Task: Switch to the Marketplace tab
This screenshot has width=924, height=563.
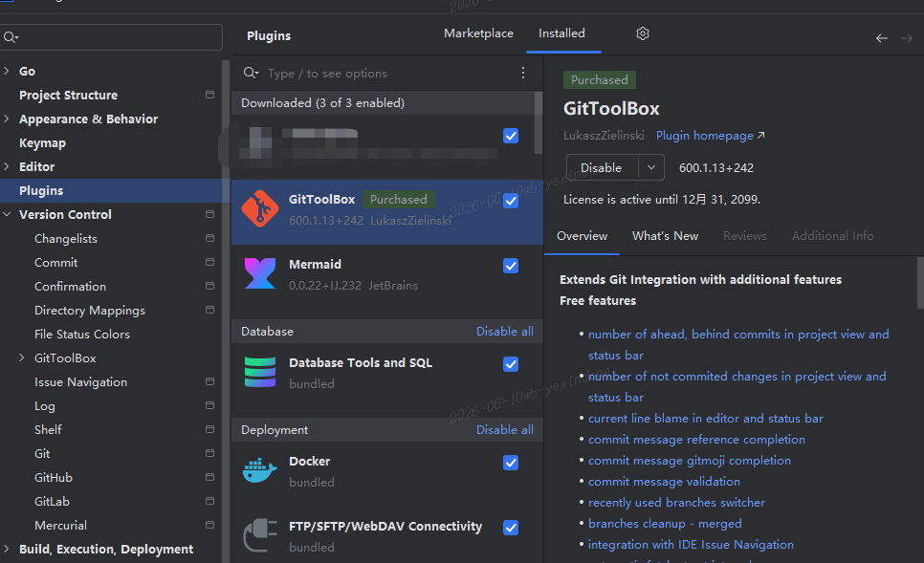Action: (x=478, y=33)
